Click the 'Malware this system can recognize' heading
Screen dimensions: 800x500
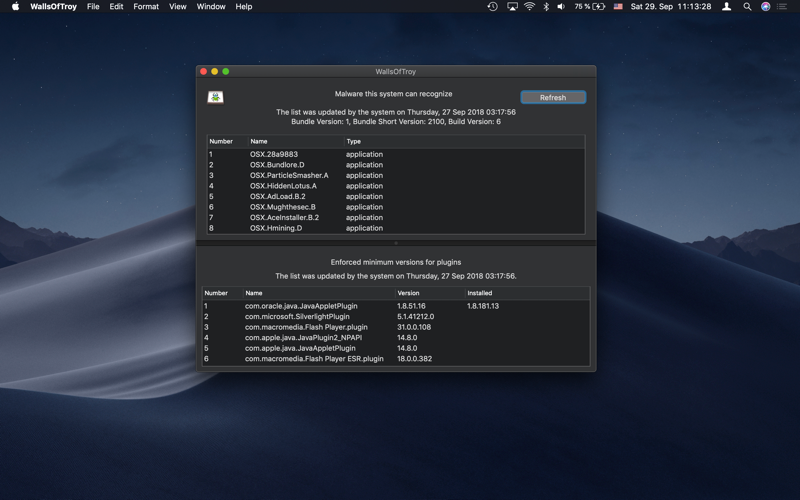click(393, 94)
